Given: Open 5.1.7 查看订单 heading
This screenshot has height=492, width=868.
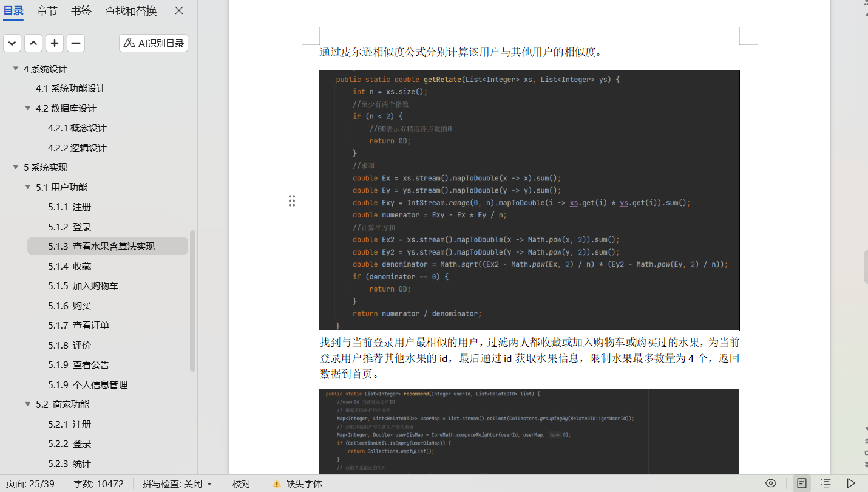Looking at the screenshot, I should click(78, 326).
